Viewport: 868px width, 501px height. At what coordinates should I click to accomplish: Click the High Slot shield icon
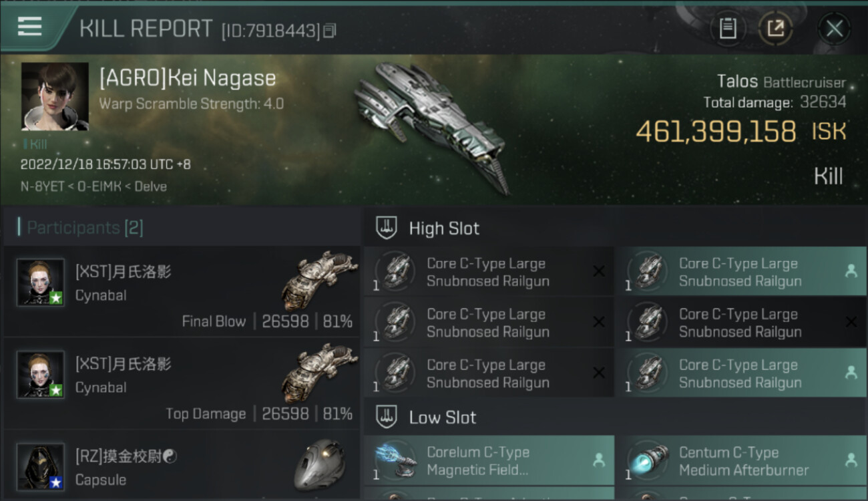(387, 228)
